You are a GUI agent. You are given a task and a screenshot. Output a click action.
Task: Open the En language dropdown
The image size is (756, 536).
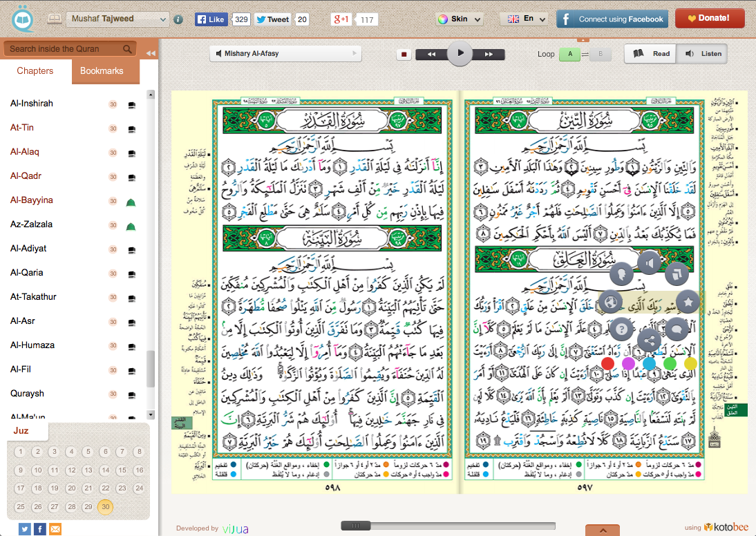pos(523,19)
